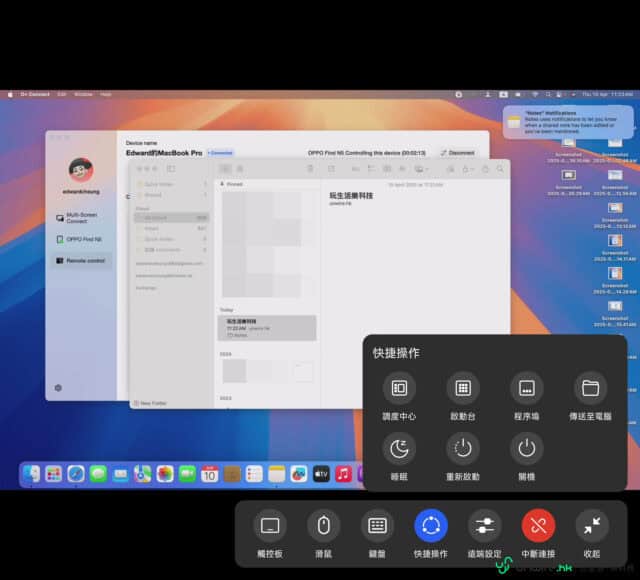The width and height of the screenshot is (640, 580).
Task: Open Maps from the Dock
Action: click(x=142, y=474)
